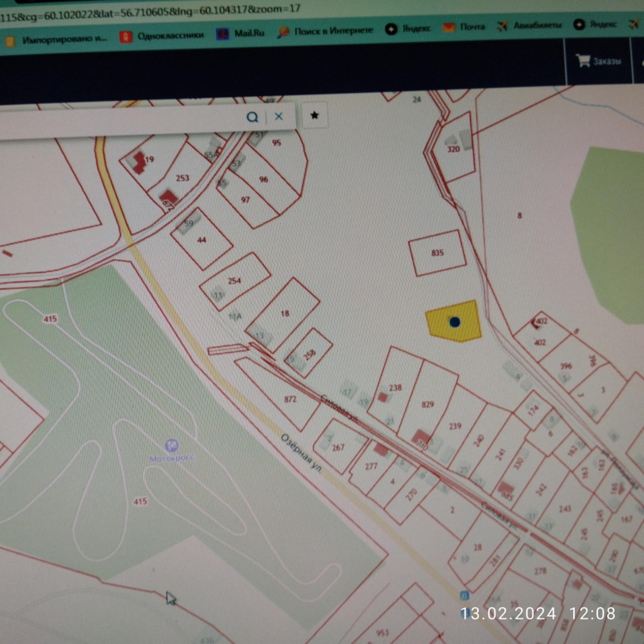
Task: Select parcel 241 on the map
Action: (x=500, y=455)
